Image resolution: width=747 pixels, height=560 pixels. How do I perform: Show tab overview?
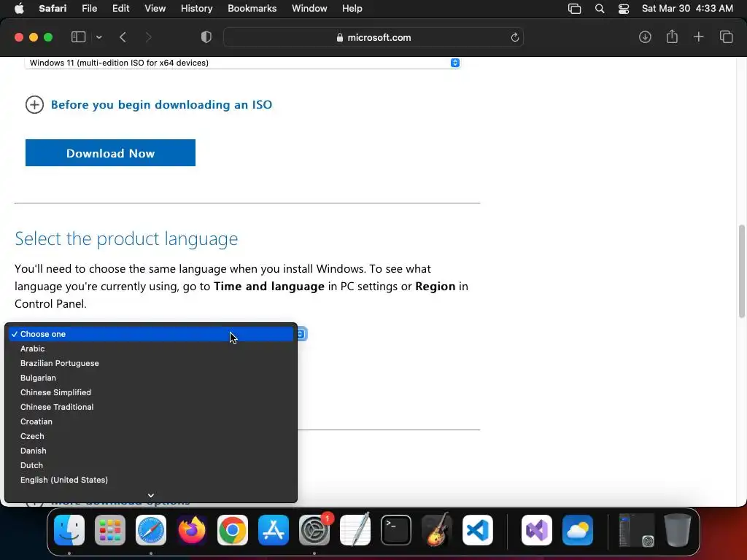pyautogui.click(x=726, y=37)
